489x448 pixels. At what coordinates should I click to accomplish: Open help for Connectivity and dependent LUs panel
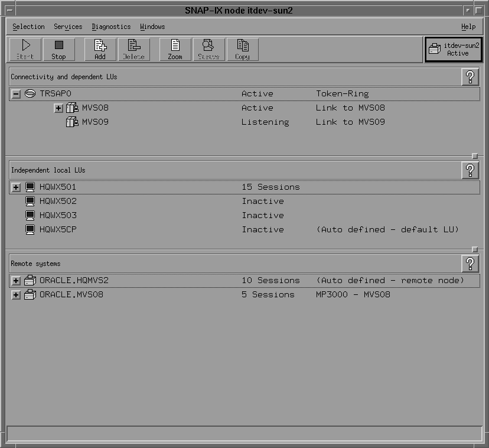470,76
